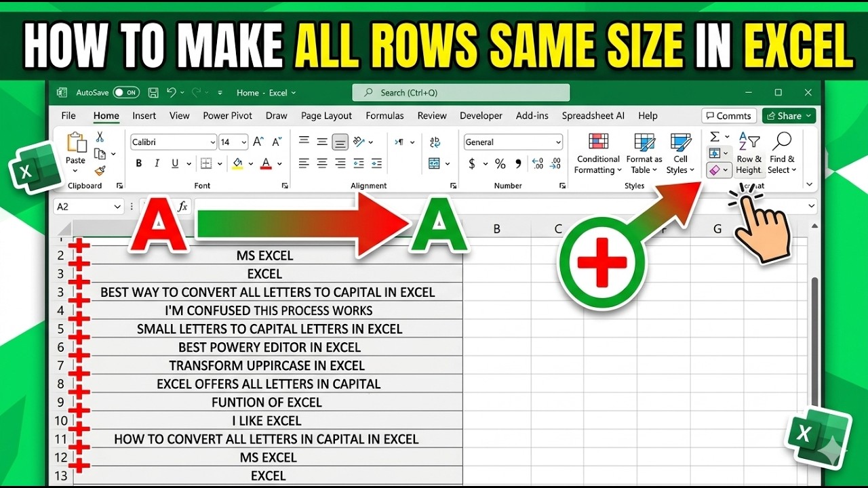Screen dimensions: 868x488
Task: Open Conditional Formatting dropdown
Action: coord(597,154)
